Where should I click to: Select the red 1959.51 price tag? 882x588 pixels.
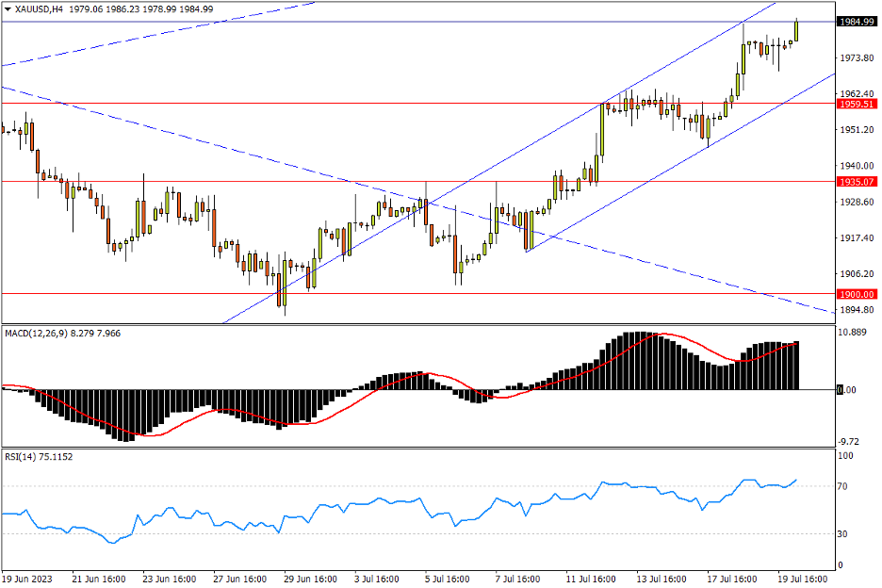click(x=857, y=104)
